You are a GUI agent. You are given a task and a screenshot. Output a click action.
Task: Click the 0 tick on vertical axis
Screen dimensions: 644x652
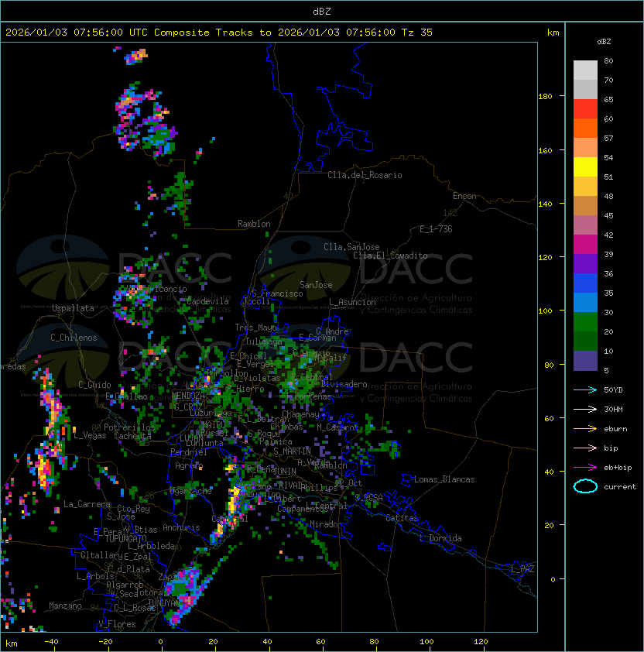click(553, 580)
